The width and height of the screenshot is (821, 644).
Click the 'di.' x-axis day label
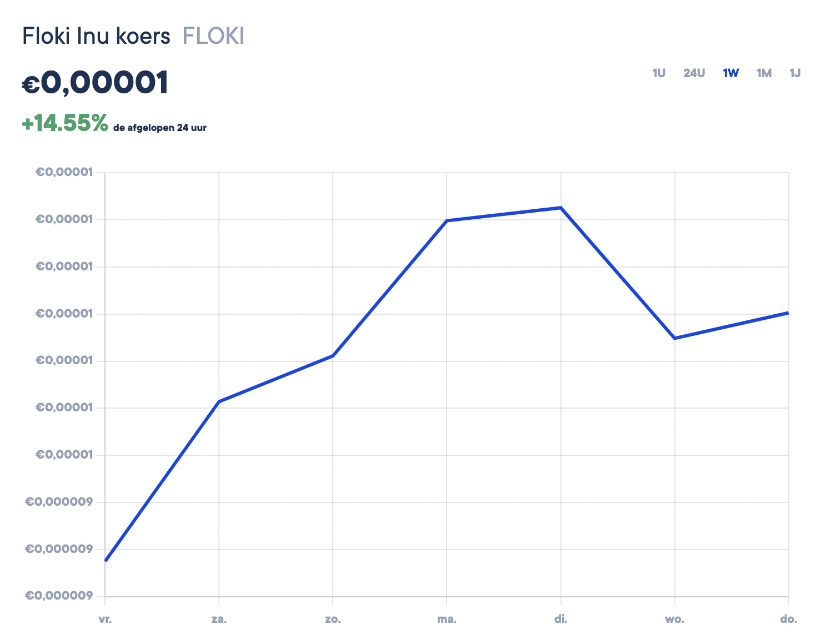pyautogui.click(x=561, y=619)
